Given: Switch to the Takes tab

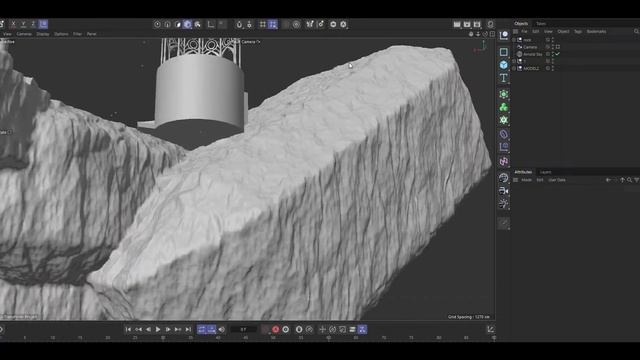Looking at the screenshot, I should [541, 24].
